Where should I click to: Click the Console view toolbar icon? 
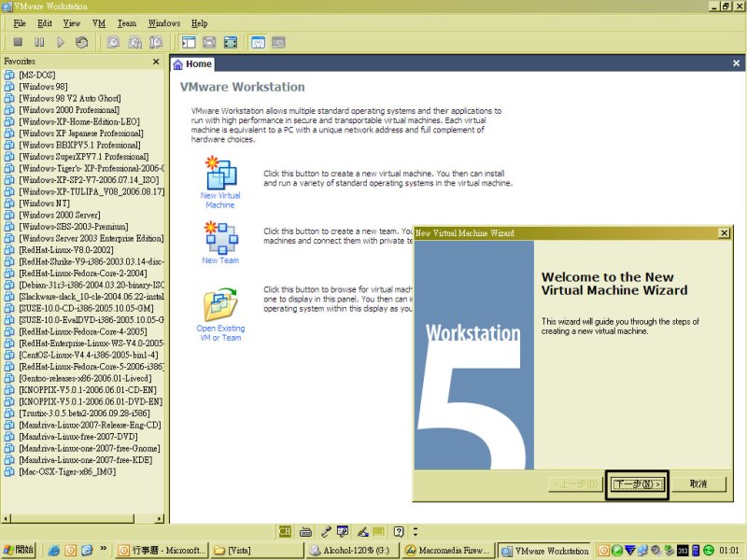[x=278, y=42]
